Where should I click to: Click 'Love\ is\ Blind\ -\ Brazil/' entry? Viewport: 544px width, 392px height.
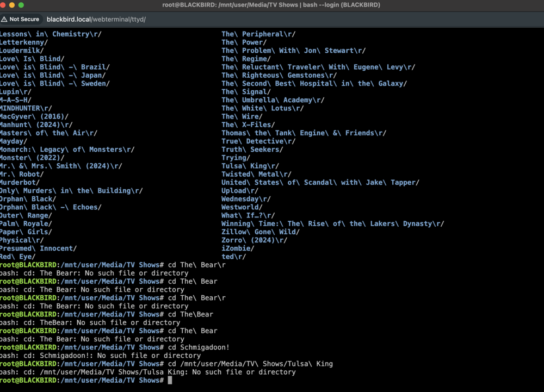[x=55, y=67]
